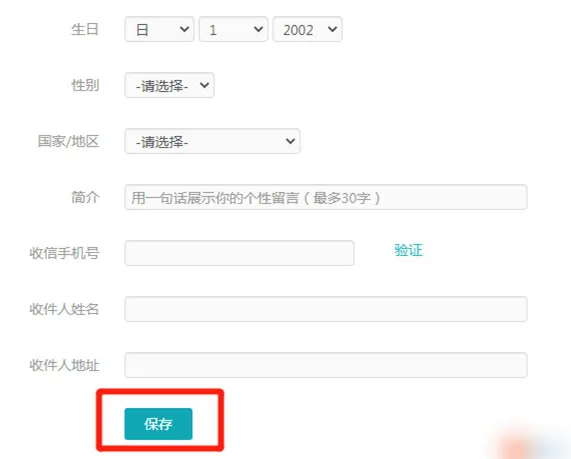The height and width of the screenshot is (459, 571).
Task: Click the chevron arrow of month dropdown
Action: [185, 29]
